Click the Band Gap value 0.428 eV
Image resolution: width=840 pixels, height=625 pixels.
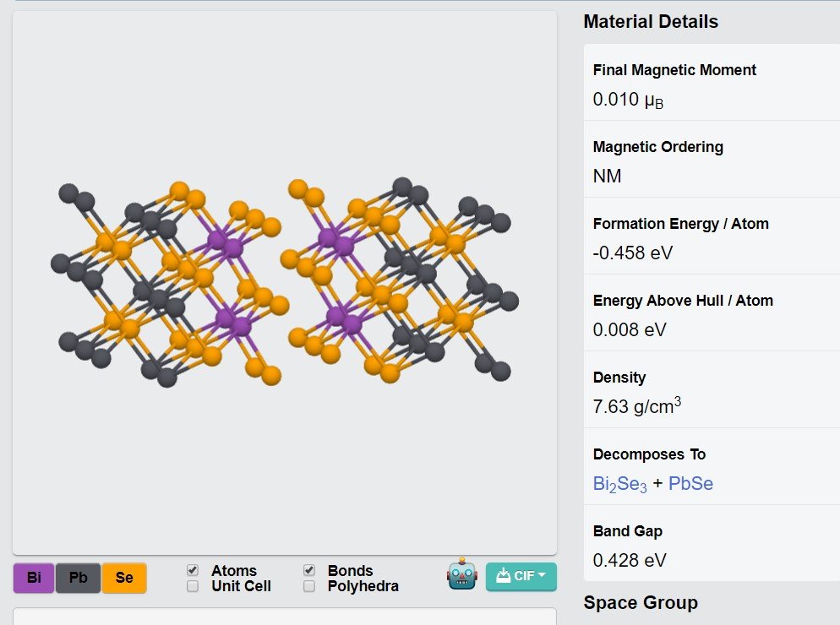pos(630,560)
